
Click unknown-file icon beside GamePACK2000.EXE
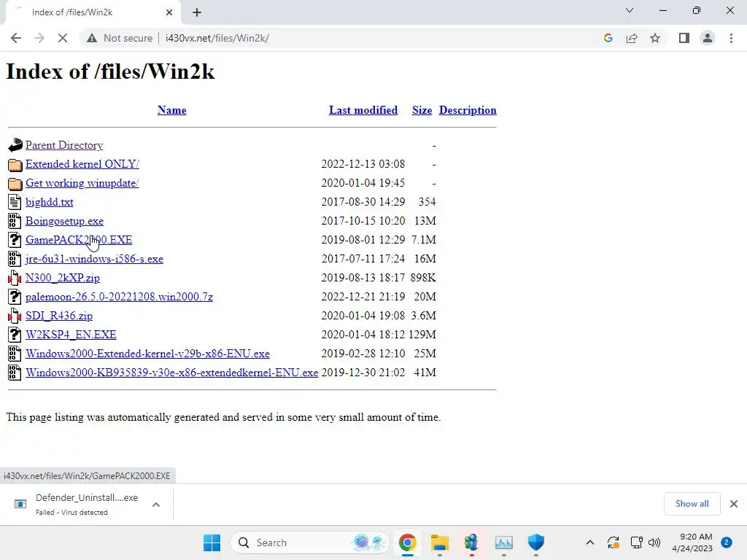point(15,240)
